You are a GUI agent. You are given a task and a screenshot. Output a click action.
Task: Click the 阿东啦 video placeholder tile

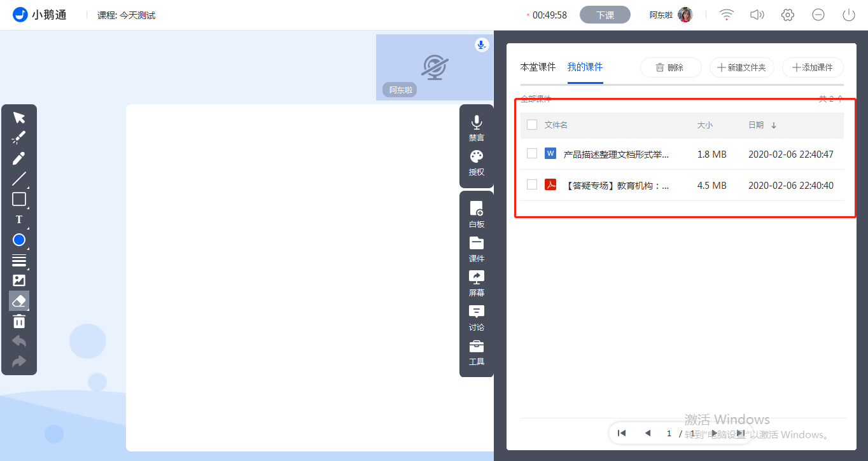435,67
